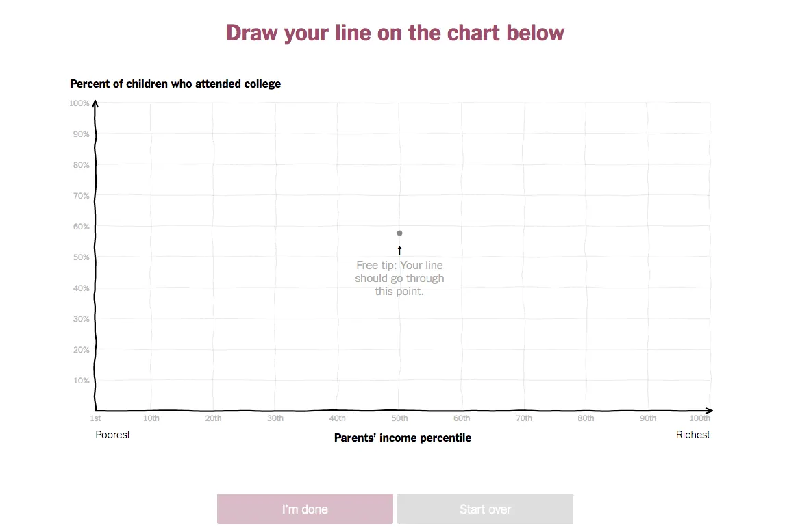Viewport: 811px width, 532px height.
Task: Click the 30th label on the x-axis
Action: [x=275, y=418]
